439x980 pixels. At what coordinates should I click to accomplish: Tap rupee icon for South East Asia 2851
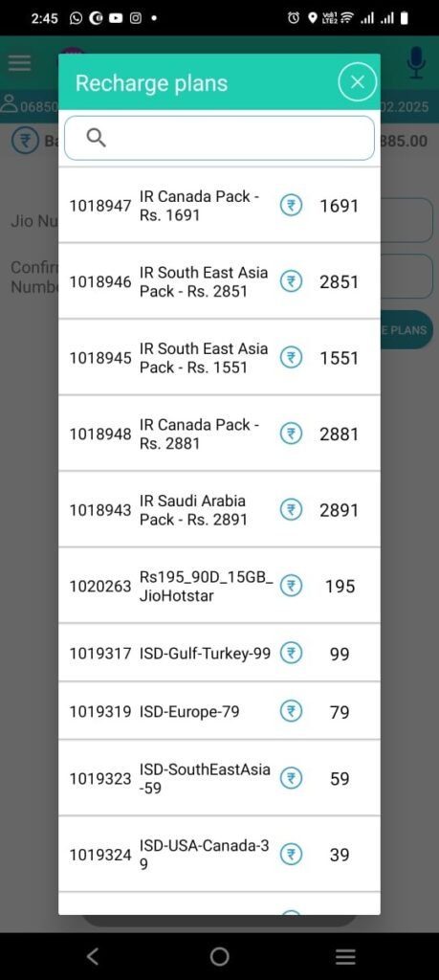tap(291, 282)
